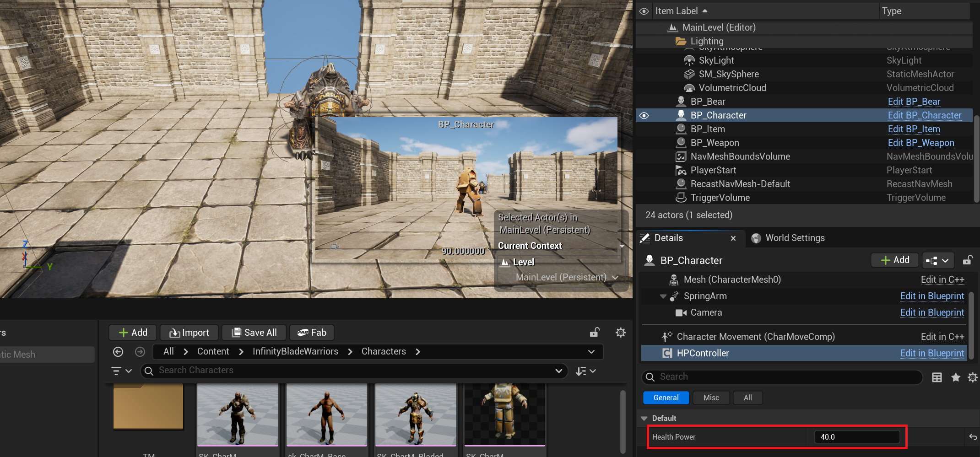Collapse the SpringArm component tree
This screenshot has height=457, width=980.
click(x=663, y=296)
